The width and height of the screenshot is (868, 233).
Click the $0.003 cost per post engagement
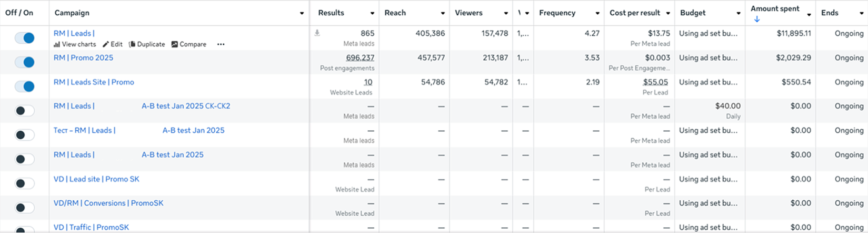click(x=658, y=57)
